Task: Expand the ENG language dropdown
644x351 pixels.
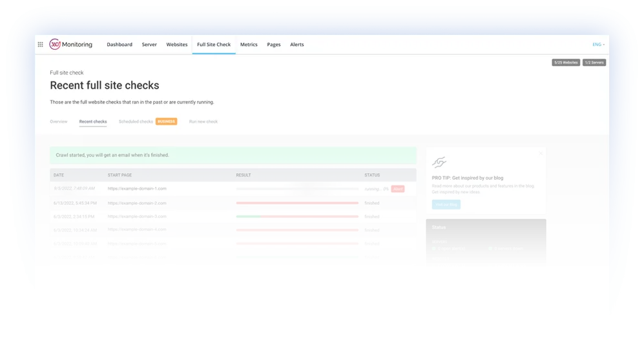Action: pyautogui.click(x=598, y=45)
